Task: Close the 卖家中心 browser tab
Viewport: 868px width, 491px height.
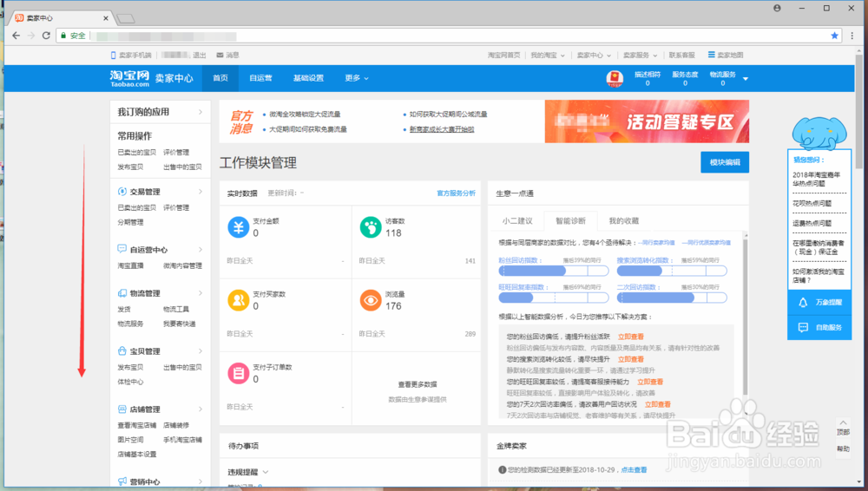Action: (106, 18)
